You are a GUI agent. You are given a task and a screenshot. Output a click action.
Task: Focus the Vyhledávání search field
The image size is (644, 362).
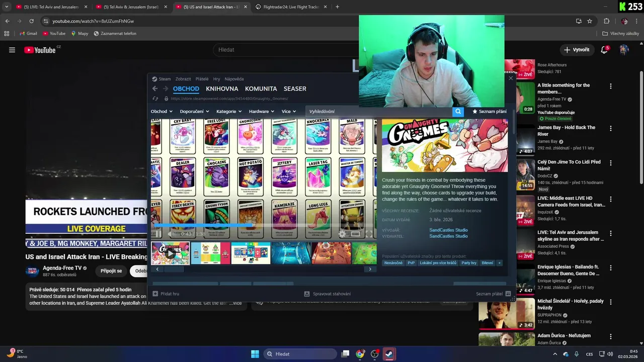tap(378, 112)
